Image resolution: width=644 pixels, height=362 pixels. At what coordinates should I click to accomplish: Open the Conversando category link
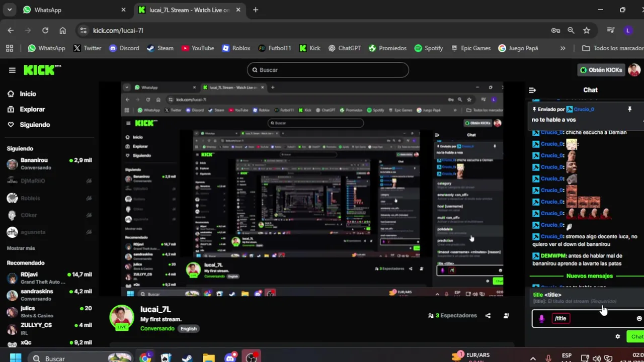tap(157, 328)
